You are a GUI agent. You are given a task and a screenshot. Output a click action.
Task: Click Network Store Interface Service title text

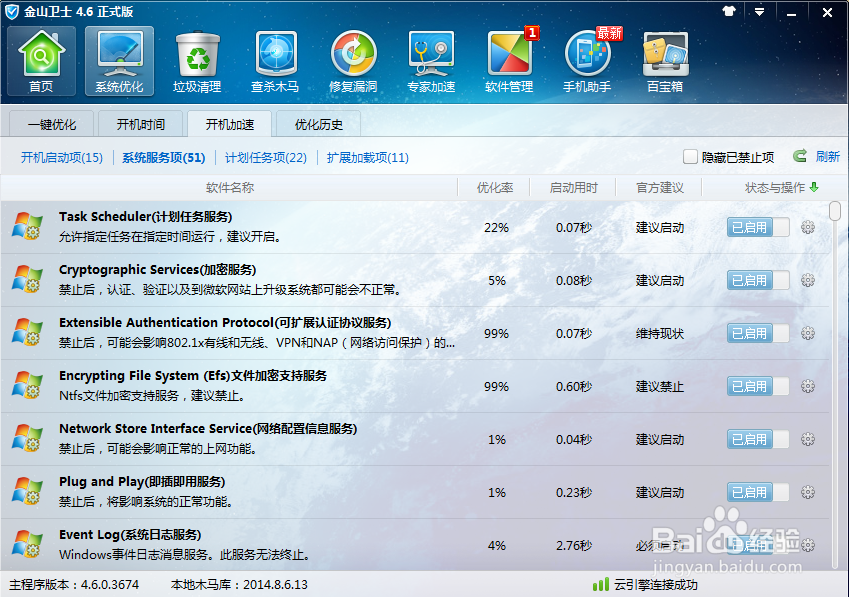(x=208, y=429)
